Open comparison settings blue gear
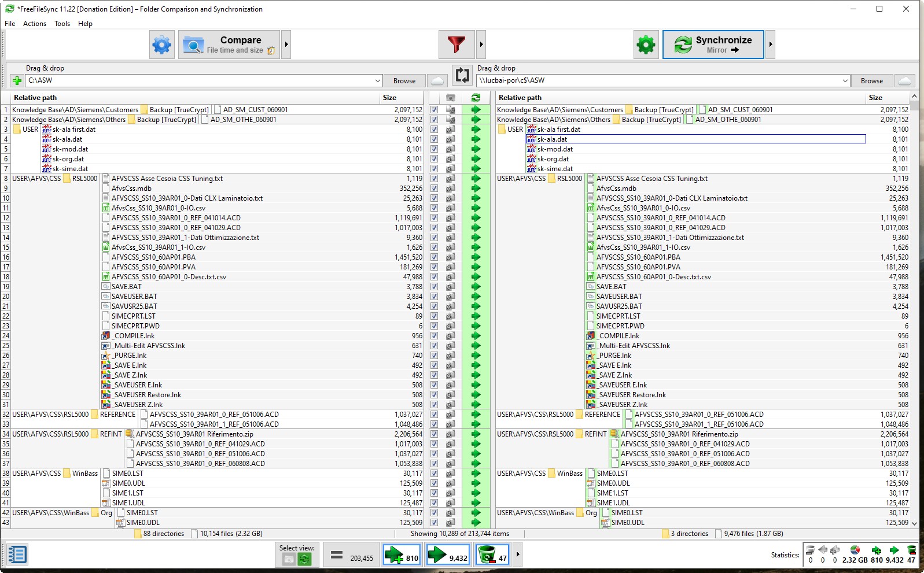Image resolution: width=924 pixels, height=573 pixels. point(161,45)
